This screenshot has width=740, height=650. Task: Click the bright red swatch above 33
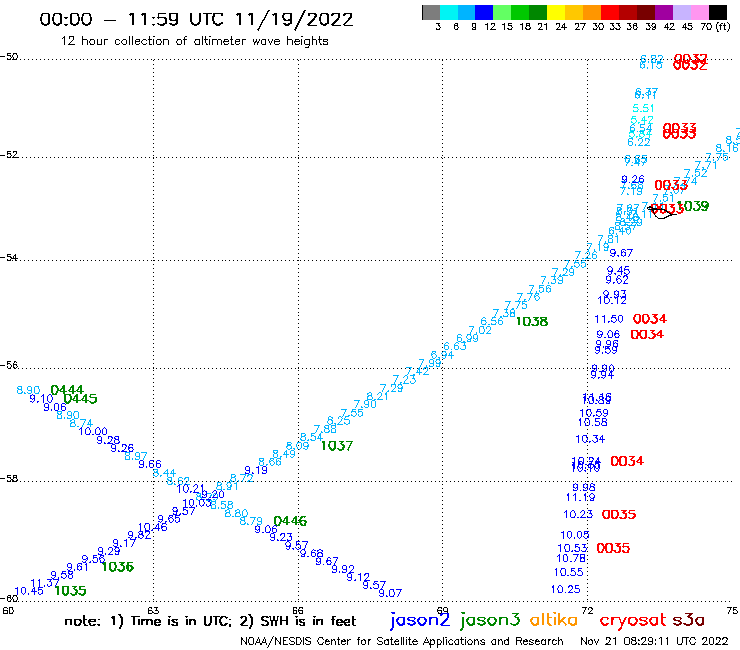point(609,12)
